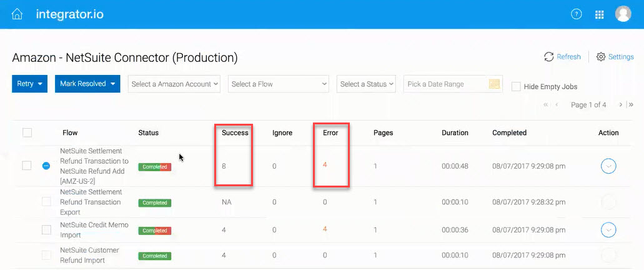This screenshot has height=270, width=644.
Task: Click the Success column header
Action: click(235, 132)
